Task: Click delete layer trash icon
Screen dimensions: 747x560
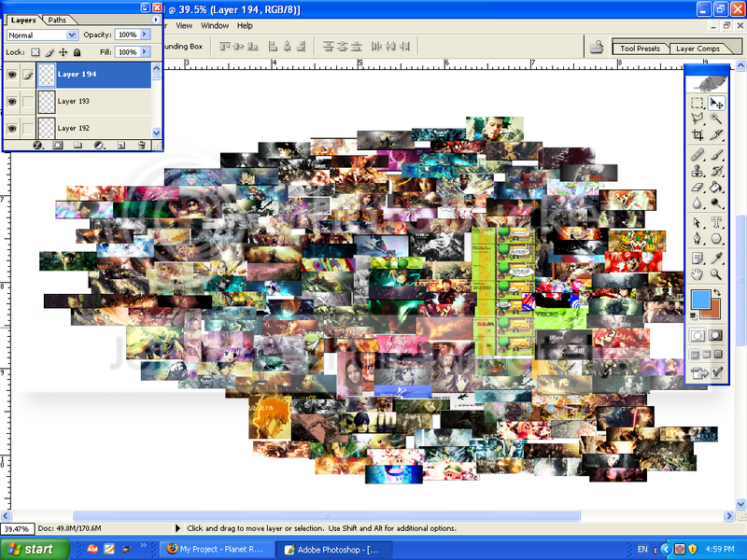Action: point(142,146)
